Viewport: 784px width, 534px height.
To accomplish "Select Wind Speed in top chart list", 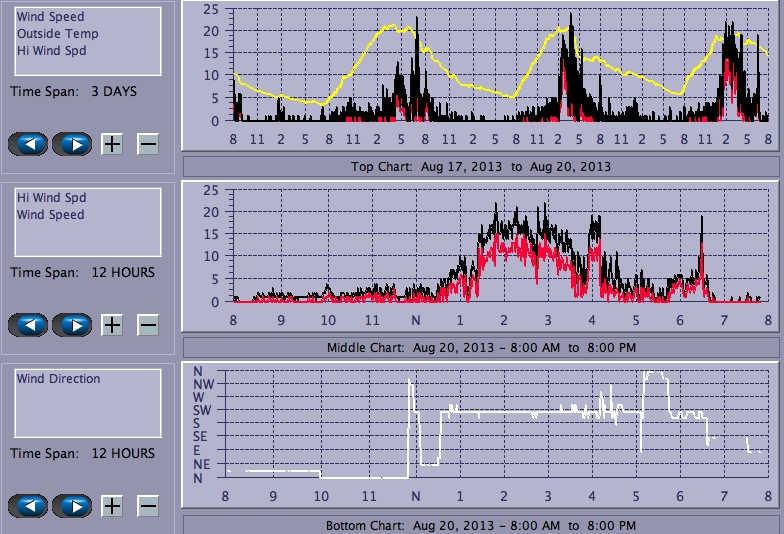I will (50, 17).
